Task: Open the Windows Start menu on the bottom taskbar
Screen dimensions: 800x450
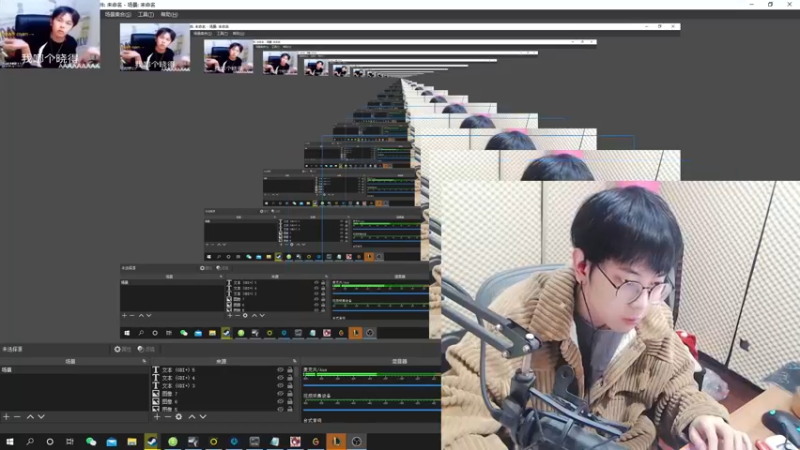Action: (10, 442)
